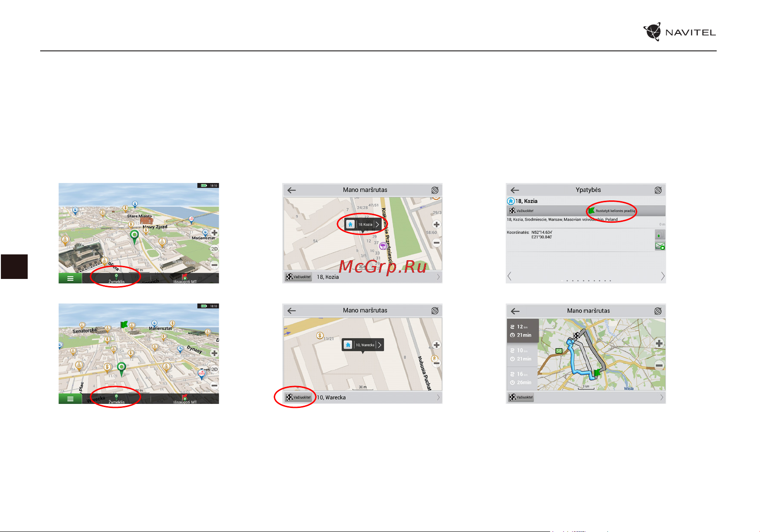Open the green menu button on Senatorska map
760x532 pixels.
tap(70, 399)
